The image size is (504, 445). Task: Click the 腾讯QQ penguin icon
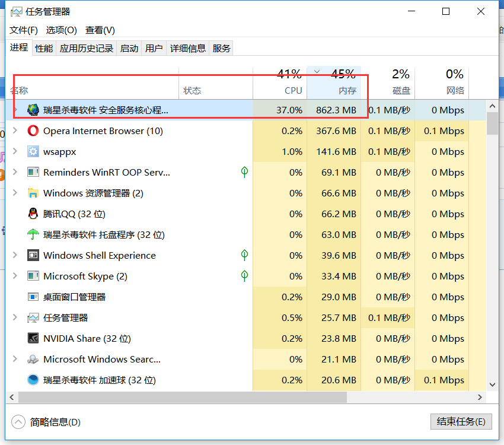click(33, 214)
